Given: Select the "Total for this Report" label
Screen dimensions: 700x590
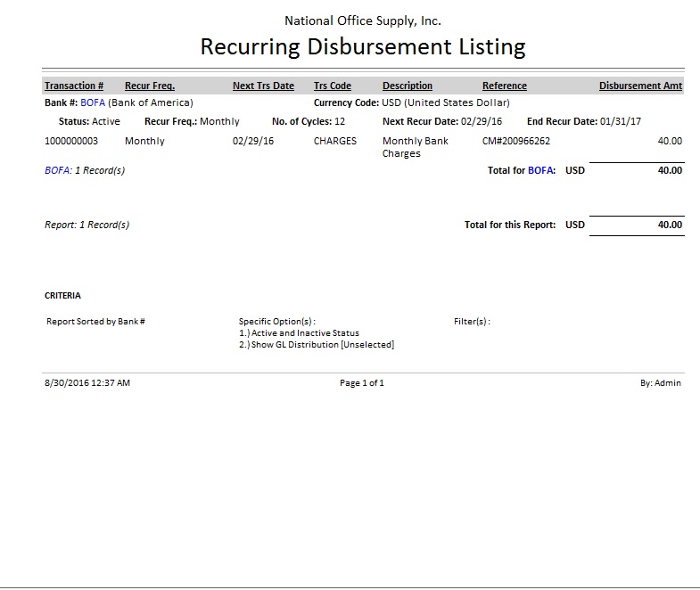Looking at the screenshot, I should [510, 225].
